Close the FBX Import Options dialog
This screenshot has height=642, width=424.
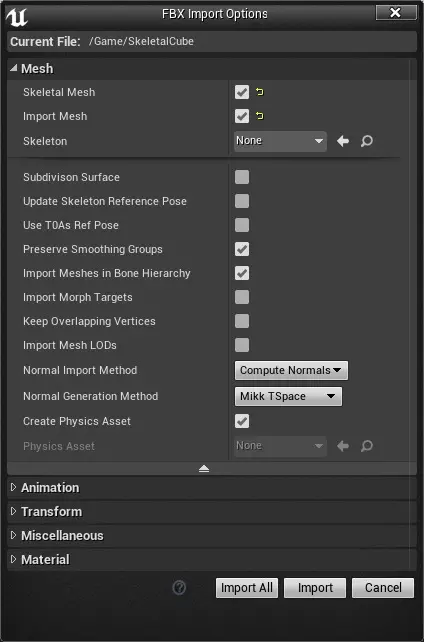click(396, 13)
